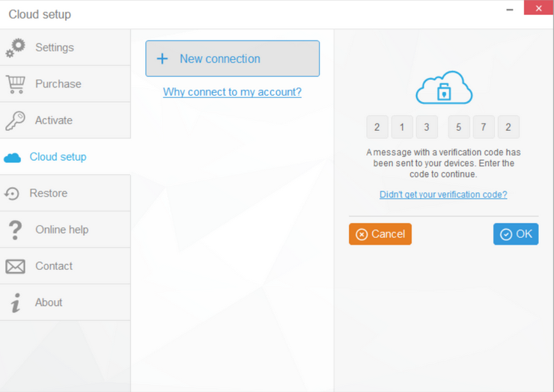Click the 'Cloud setup' window title
Image resolution: width=554 pixels, height=392 pixels.
pyautogui.click(x=40, y=14)
